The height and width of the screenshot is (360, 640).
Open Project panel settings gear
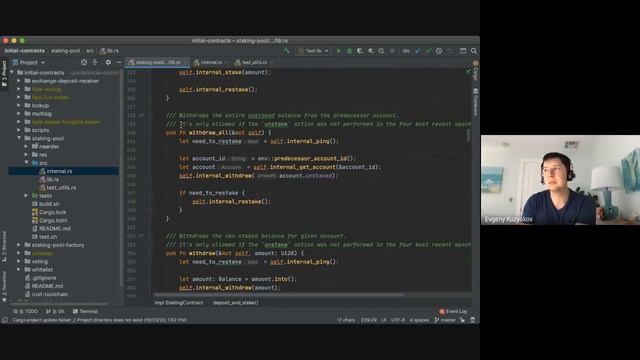tap(108, 62)
